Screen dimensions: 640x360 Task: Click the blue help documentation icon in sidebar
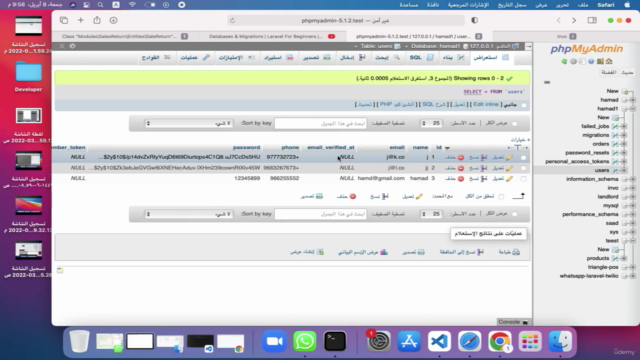pos(591,62)
